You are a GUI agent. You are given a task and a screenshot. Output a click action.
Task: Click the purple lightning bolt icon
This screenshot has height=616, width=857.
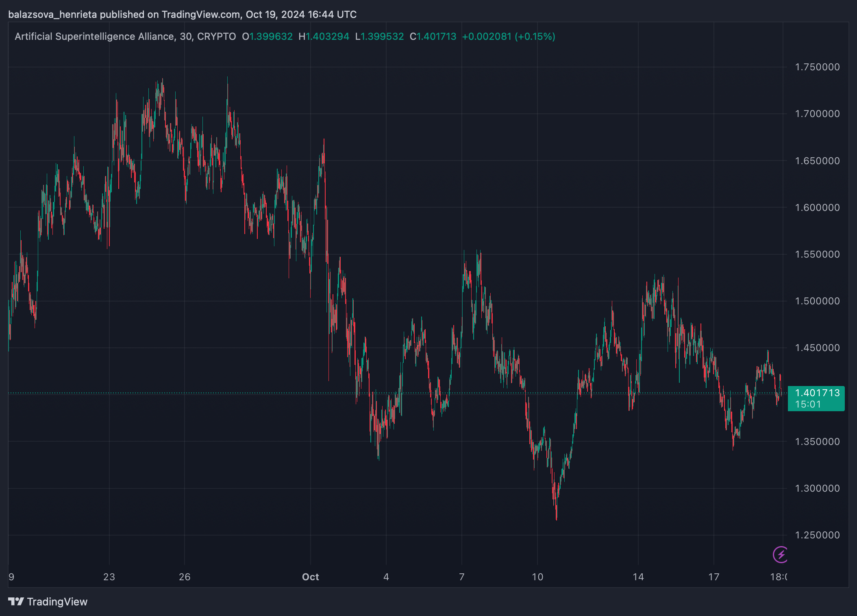click(x=780, y=555)
